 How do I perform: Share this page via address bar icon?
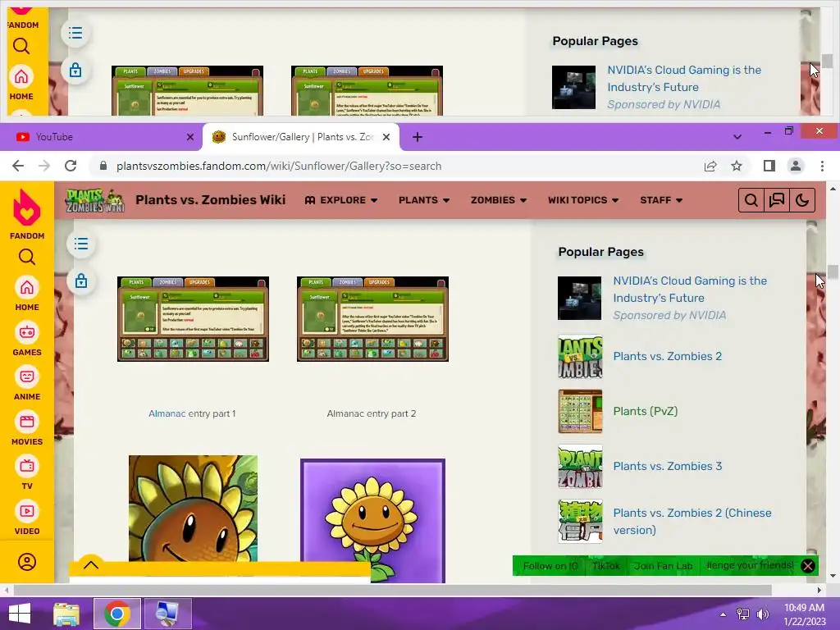click(710, 166)
